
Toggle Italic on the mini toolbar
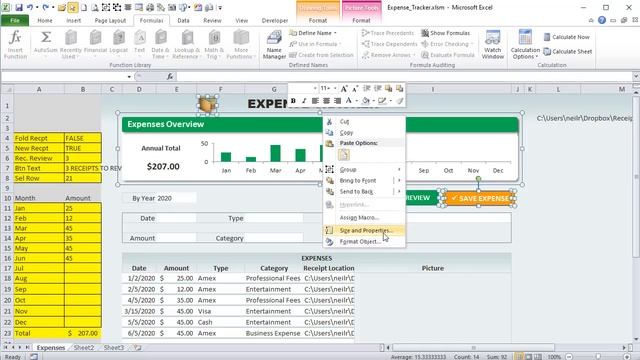tap(304, 100)
